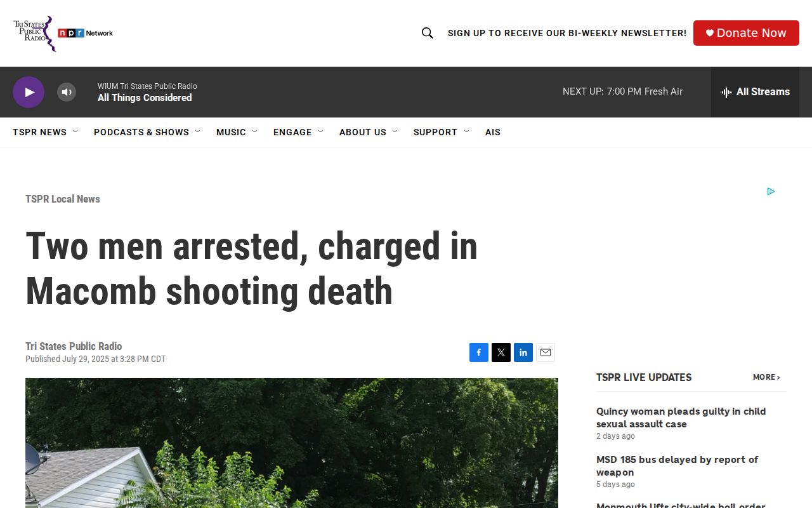Play the WIUM live stream

pos(29,92)
